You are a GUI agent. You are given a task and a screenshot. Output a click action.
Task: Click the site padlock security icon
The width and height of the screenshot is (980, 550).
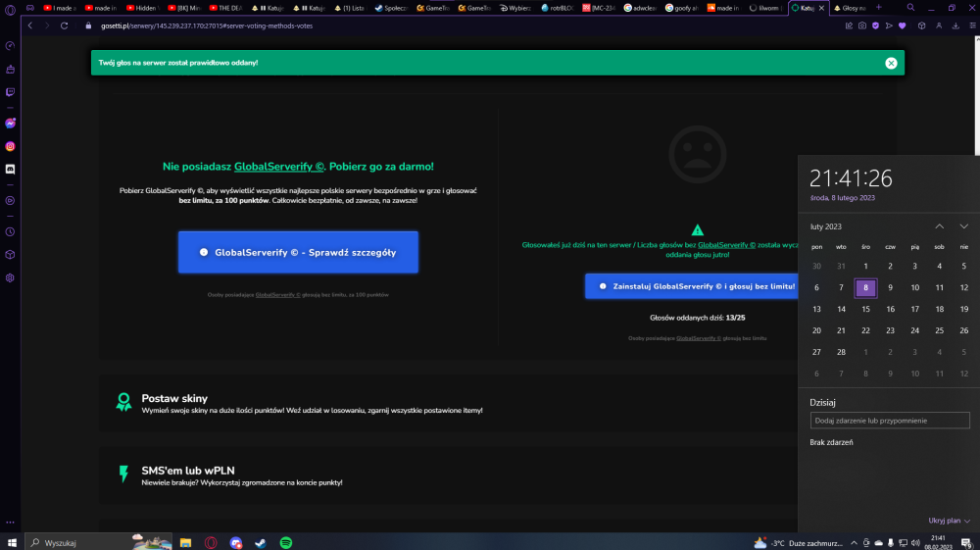point(88,25)
